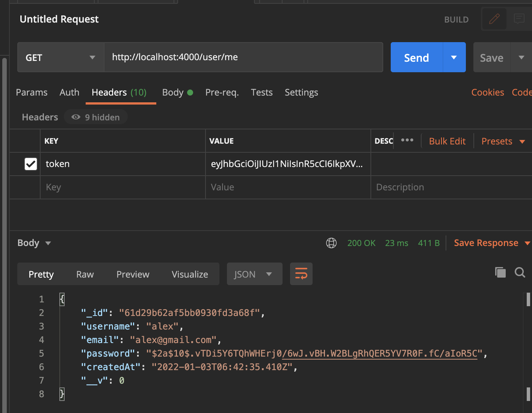Screen dimensions: 532x413
Task: Expand the Send button dropdown arrow
Action: (x=454, y=58)
